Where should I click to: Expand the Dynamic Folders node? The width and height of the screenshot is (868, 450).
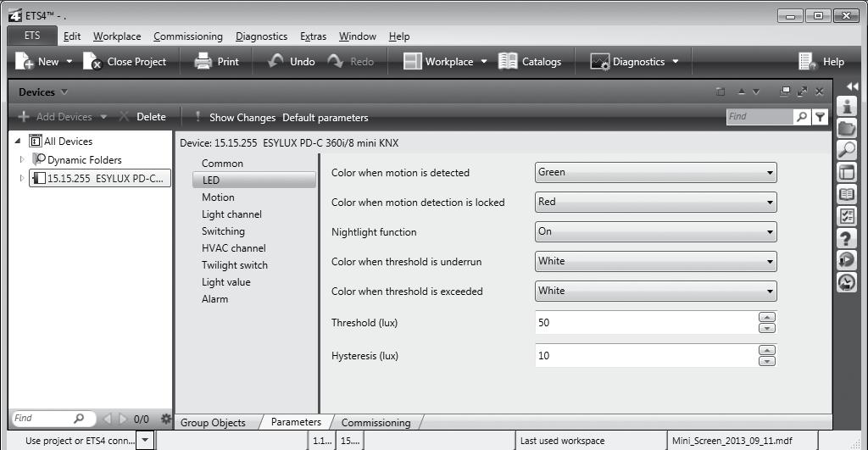[x=21, y=159]
